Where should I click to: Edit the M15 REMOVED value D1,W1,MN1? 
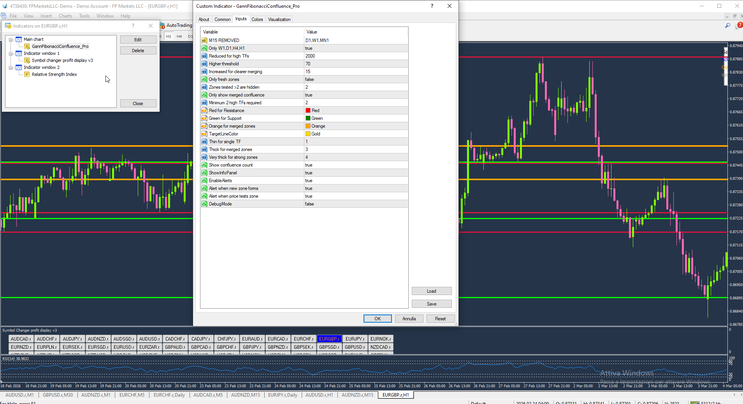[355, 40]
